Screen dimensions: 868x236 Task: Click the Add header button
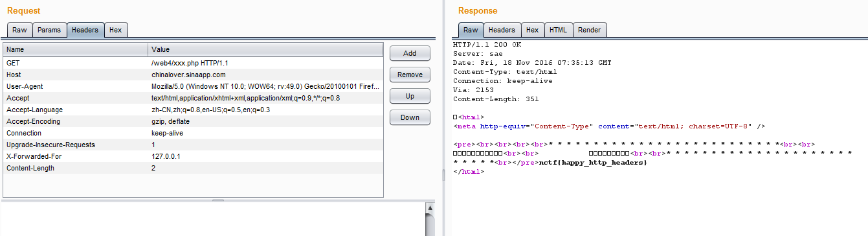pyautogui.click(x=410, y=53)
